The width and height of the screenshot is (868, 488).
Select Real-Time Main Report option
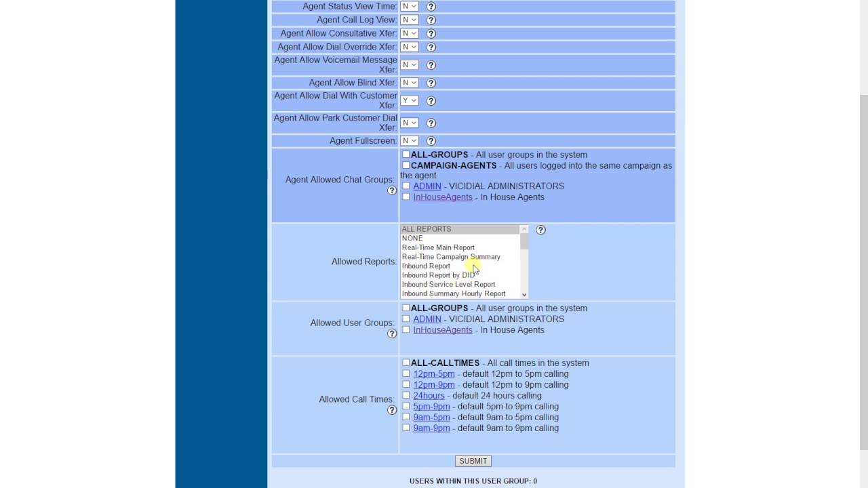click(460, 247)
